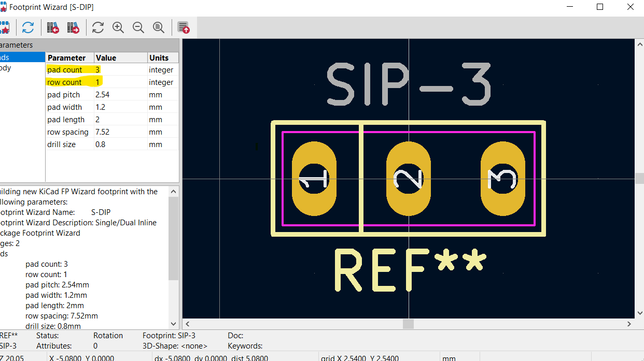Select the previous parameter page icon

pyautogui.click(x=53, y=27)
